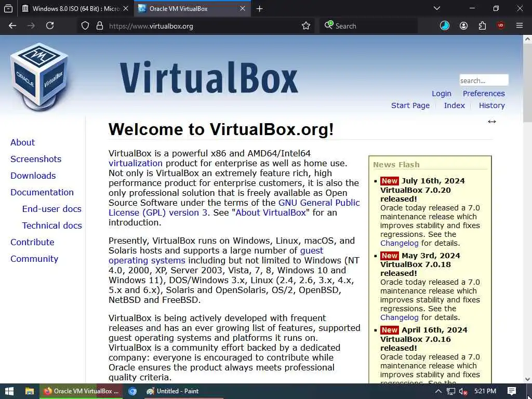This screenshot has height=399, width=532.
Task: Click the shield tracking protection icon
Action: (85, 26)
